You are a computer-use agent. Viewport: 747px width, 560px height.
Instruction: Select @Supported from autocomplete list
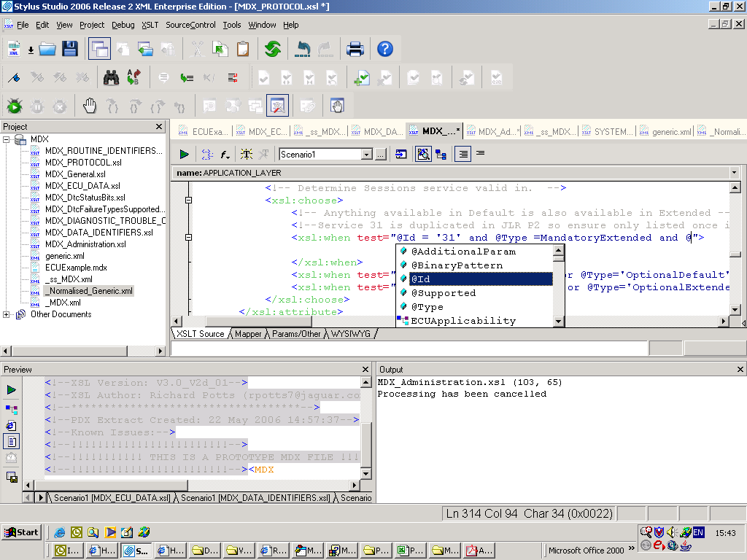pyautogui.click(x=443, y=293)
